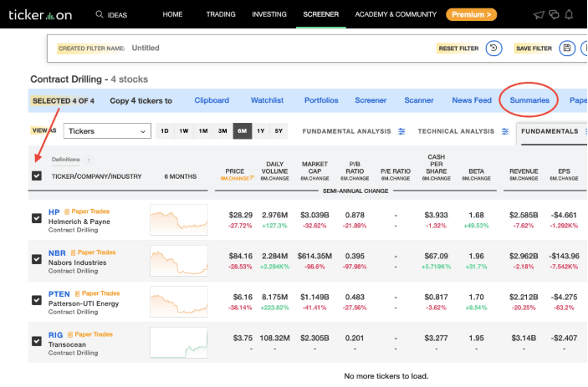Select the 1W time range
Viewport: 588px width, 387px height.
[184, 131]
